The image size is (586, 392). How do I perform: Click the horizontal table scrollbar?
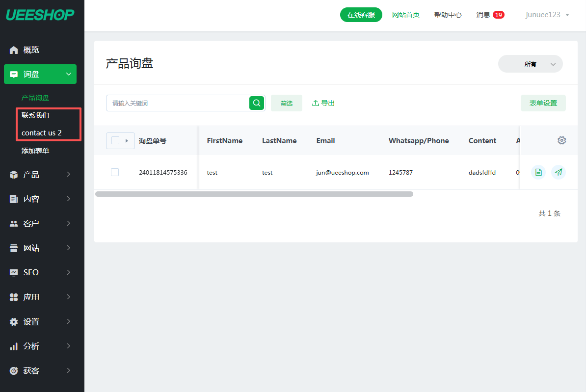click(254, 194)
